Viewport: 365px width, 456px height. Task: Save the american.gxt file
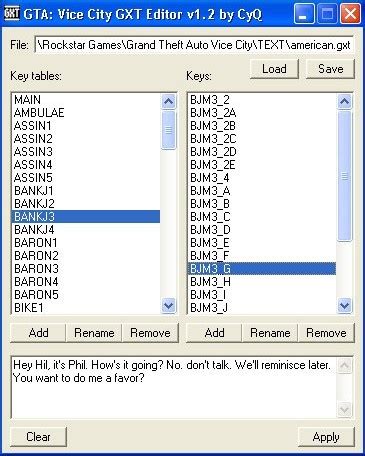(x=330, y=69)
